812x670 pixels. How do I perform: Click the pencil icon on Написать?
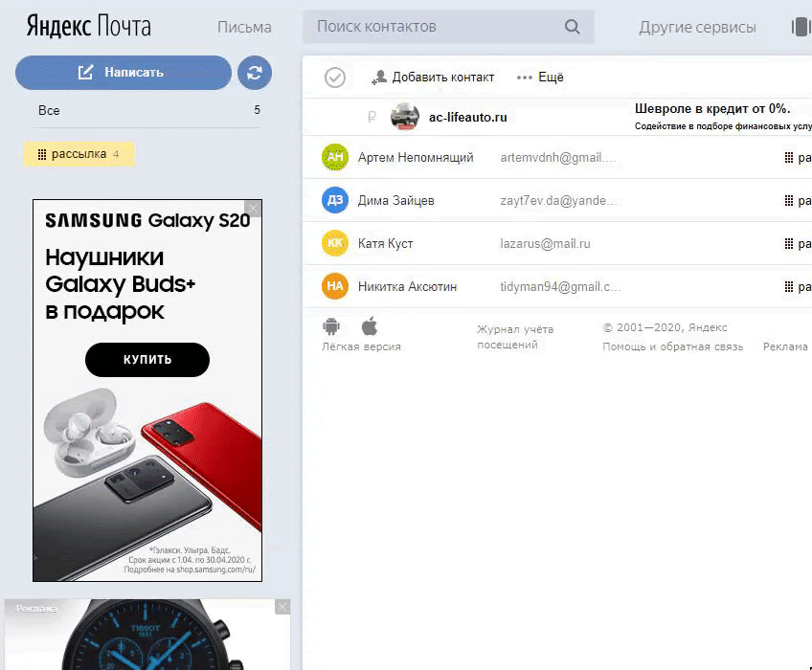(x=86, y=72)
